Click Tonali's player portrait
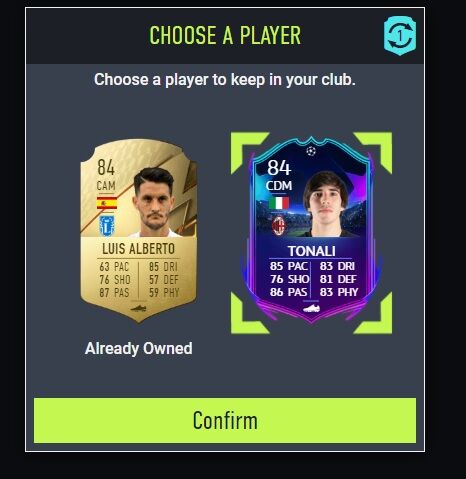 click(x=328, y=204)
